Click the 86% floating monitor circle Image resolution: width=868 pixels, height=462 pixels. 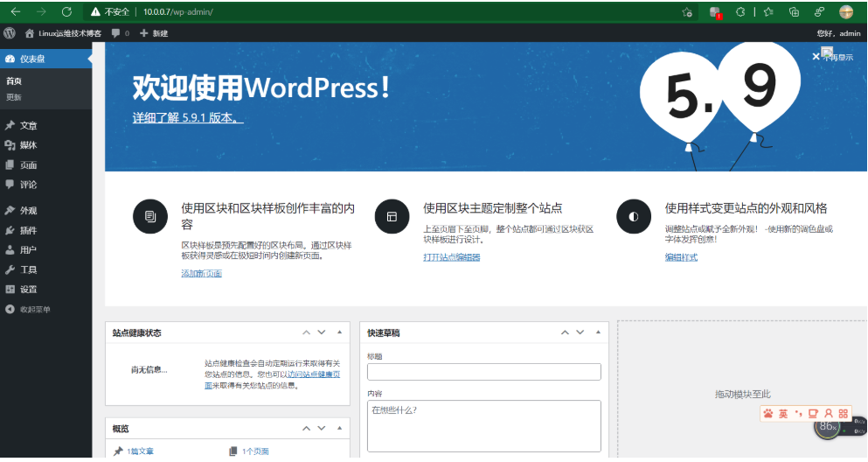point(828,427)
